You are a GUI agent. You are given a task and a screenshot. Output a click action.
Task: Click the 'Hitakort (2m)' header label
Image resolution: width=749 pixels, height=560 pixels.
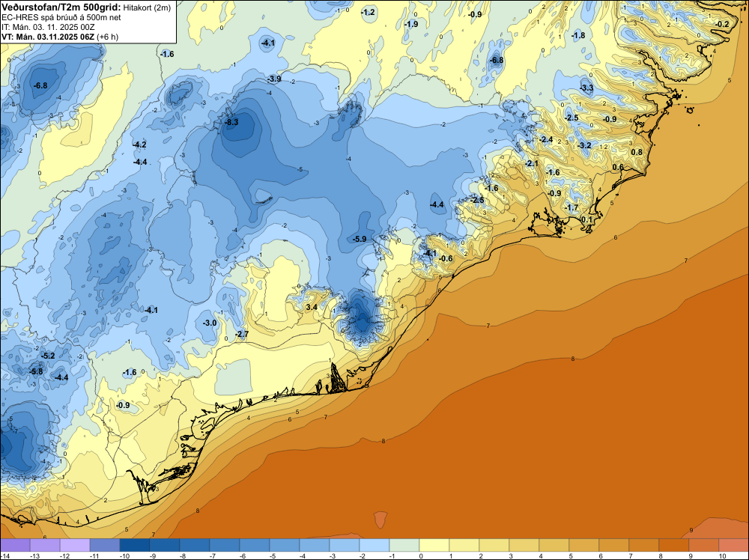pos(147,8)
